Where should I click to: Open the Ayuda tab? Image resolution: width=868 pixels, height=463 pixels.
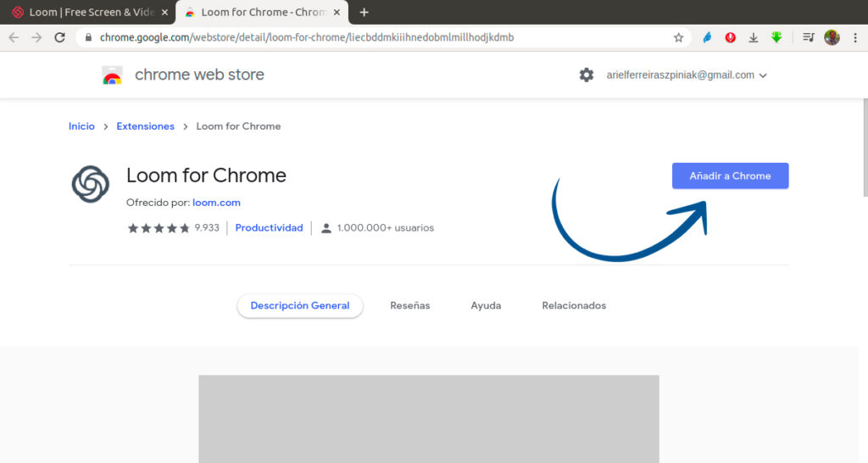(x=486, y=306)
